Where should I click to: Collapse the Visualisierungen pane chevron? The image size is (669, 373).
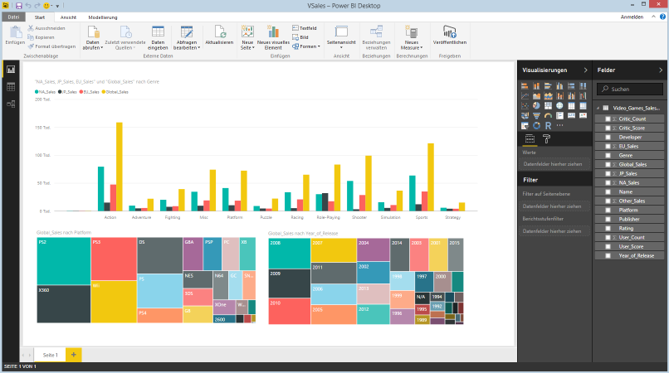pyautogui.click(x=585, y=70)
